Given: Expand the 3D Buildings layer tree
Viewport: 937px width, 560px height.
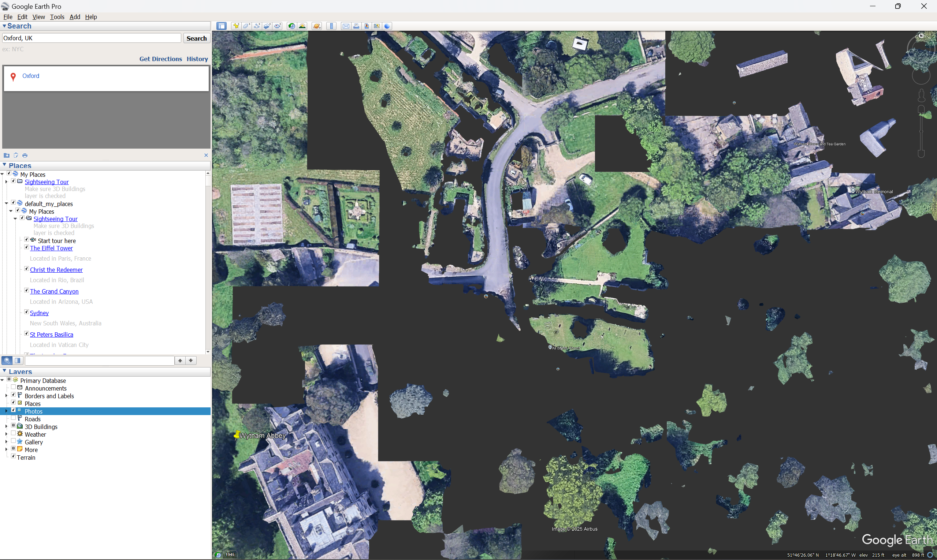Looking at the screenshot, I should pyautogui.click(x=6, y=426).
